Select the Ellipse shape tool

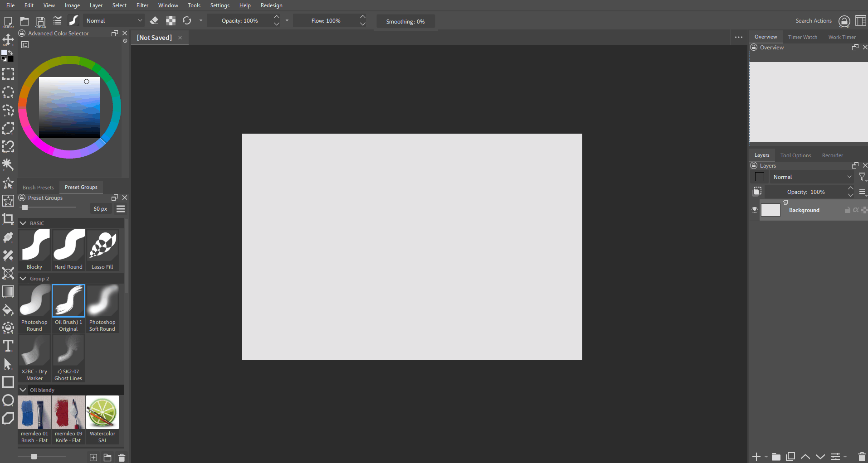(8, 400)
